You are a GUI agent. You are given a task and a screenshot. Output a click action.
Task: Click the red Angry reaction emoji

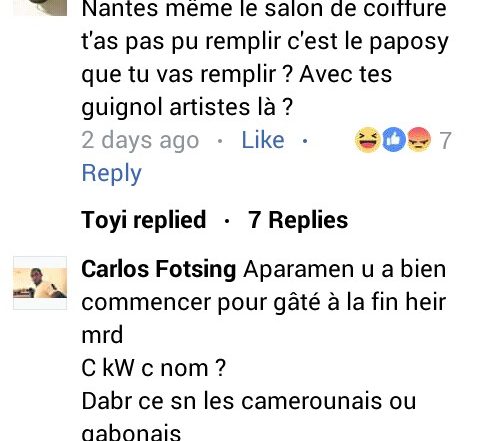(x=419, y=140)
